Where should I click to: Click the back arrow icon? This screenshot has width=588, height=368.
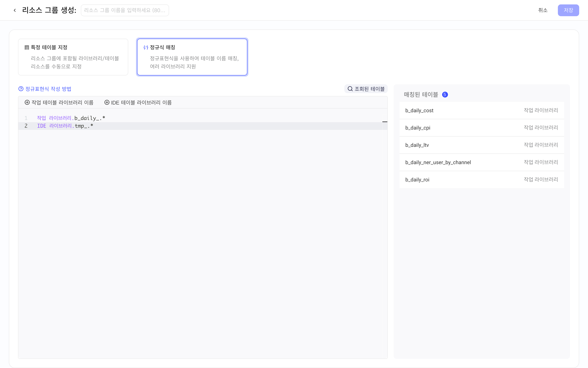pyautogui.click(x=15, y=10)
